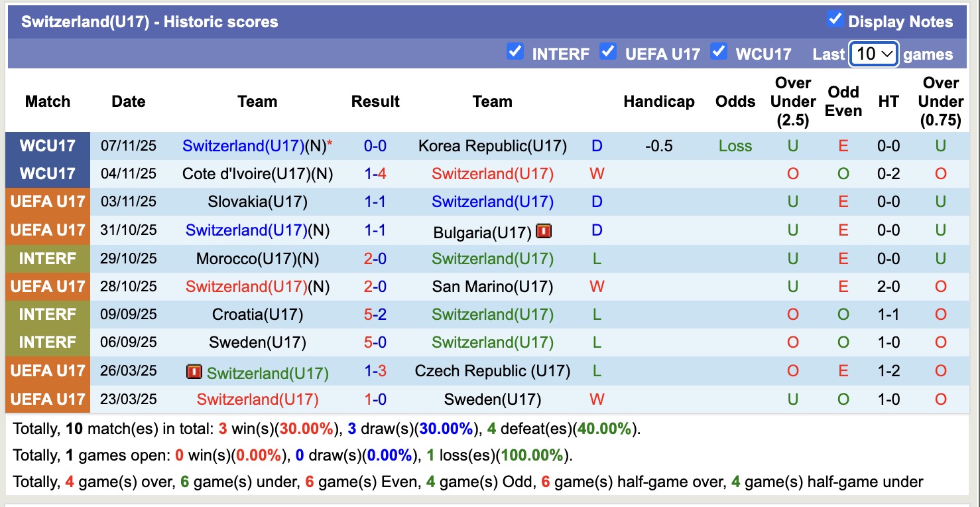
Task: Click San Marino(U17) team link
Action: point(492,287)
